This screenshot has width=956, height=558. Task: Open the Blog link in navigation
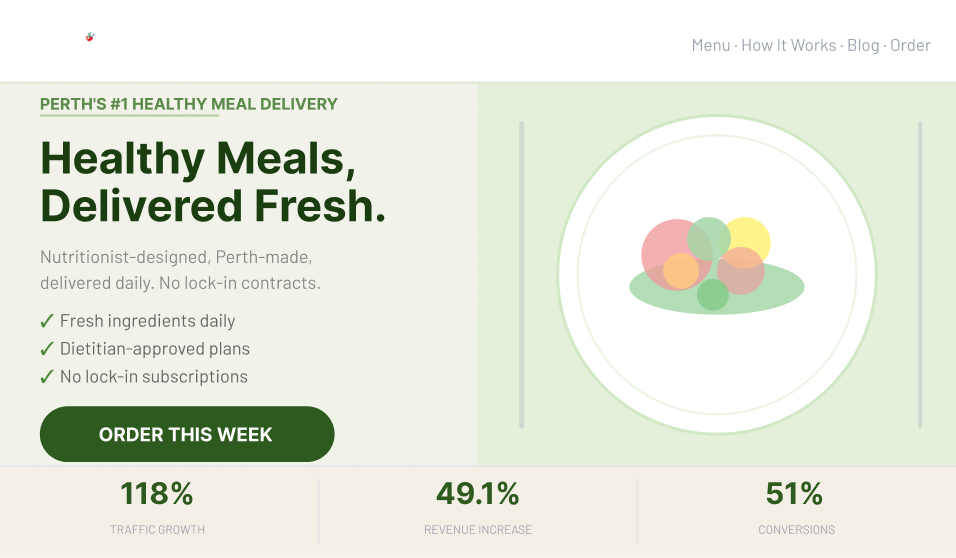tap(863, 45)
